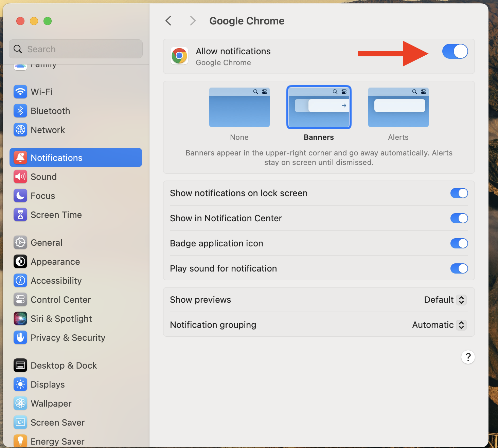The width and height of the screenshot is (498, 448).
Task: Click the Google Chrome app icon
Action: pos(179,56)
